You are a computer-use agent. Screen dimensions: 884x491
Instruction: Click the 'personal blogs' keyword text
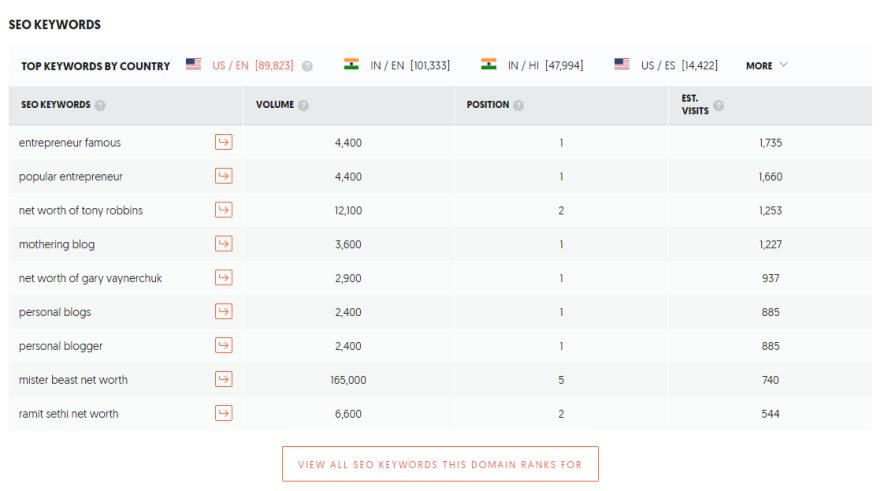click(x=55, y=312)
